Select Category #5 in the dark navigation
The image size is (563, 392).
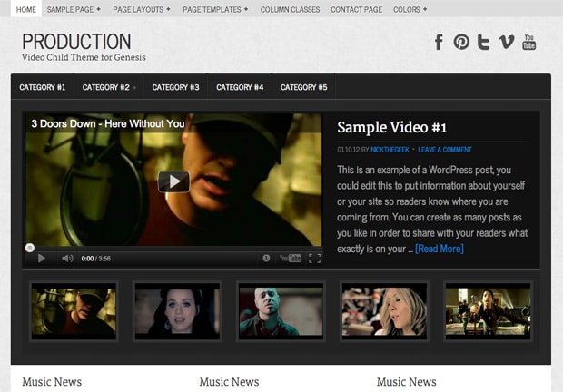point(304,87)
